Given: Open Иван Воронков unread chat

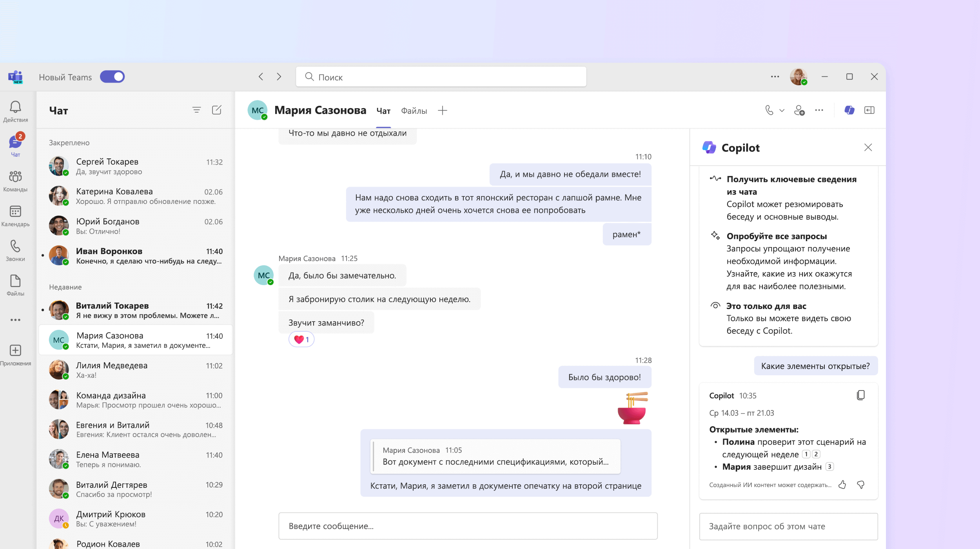Looking at the screenshot, I should click(136, 256).
